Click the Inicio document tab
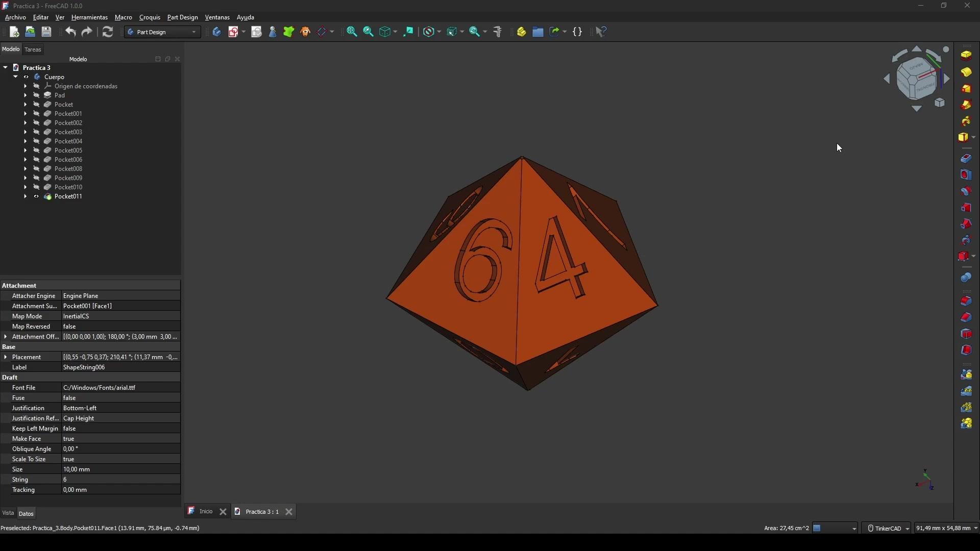This screenshot has width=980, height=551. tap(206, 511)
